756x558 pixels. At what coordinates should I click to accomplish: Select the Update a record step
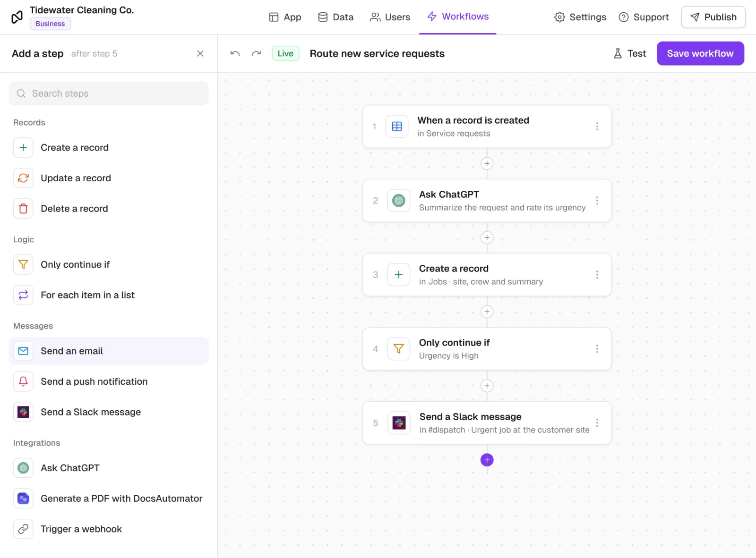[x=109, y=178]
